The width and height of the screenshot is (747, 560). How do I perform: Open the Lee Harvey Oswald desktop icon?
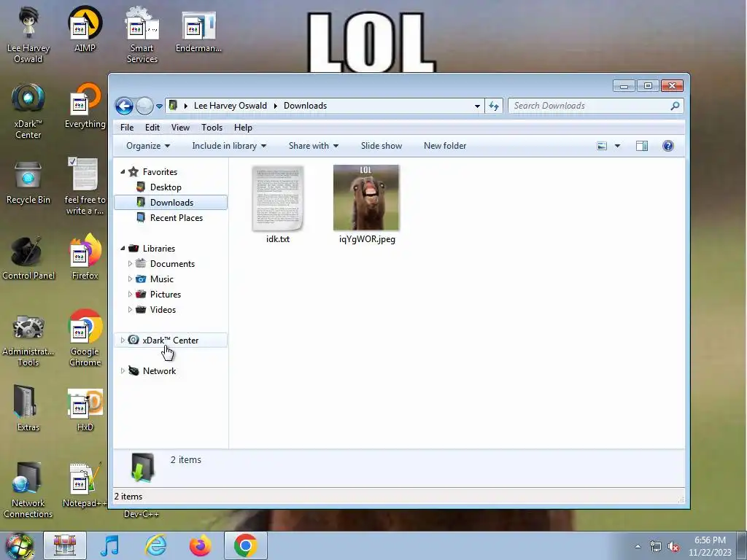tap(28, 34)
